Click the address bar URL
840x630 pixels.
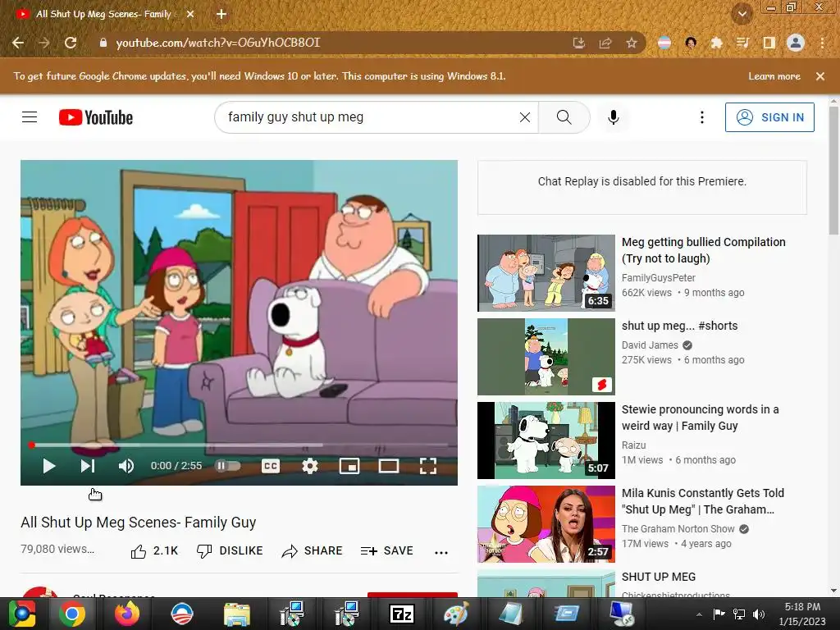218,43
